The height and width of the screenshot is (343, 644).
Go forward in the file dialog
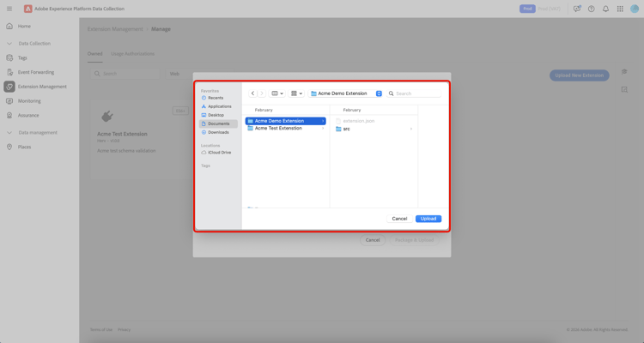pos(262,93)
